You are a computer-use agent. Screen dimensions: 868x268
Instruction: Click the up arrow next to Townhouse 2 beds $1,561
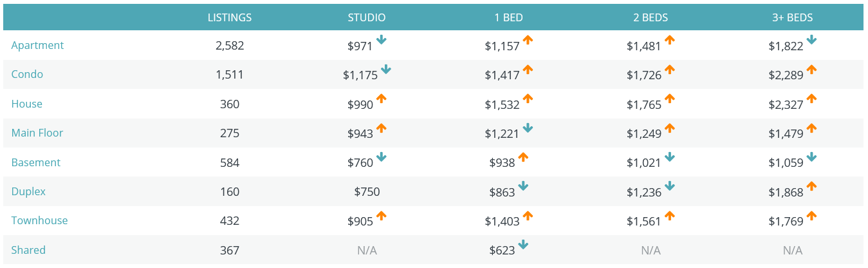670,215
